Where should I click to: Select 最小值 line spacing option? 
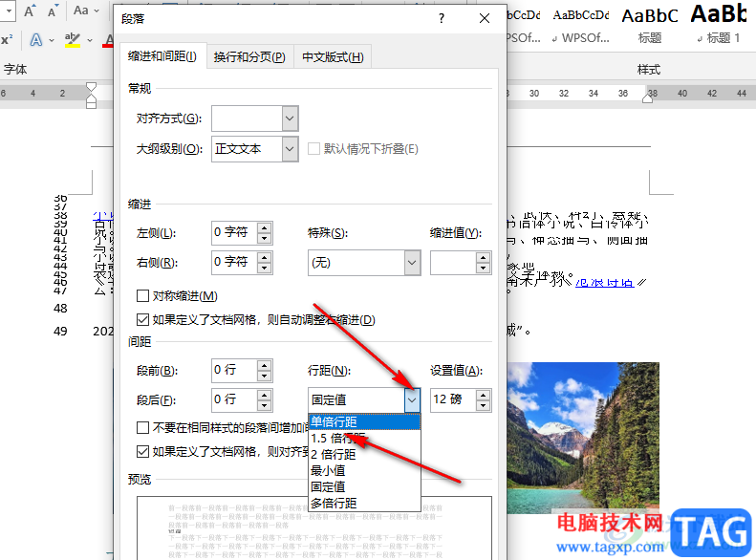coord(364,471)
